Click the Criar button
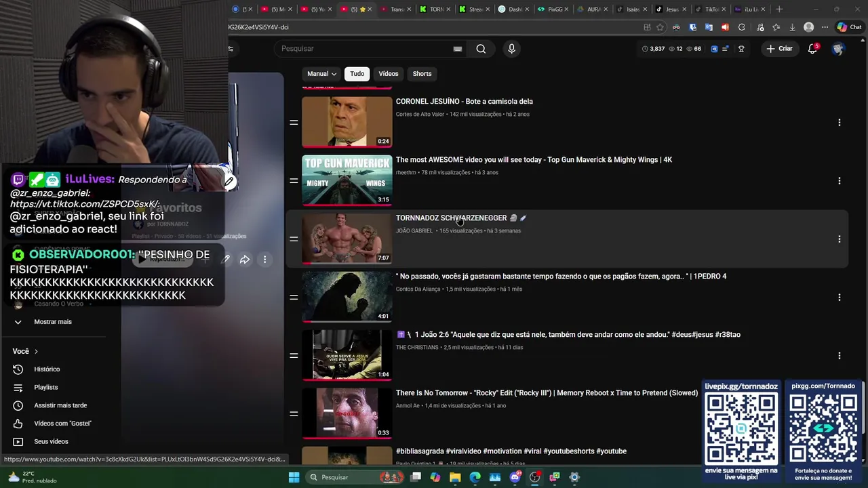 pyautogui.click(x=779, y=49)
